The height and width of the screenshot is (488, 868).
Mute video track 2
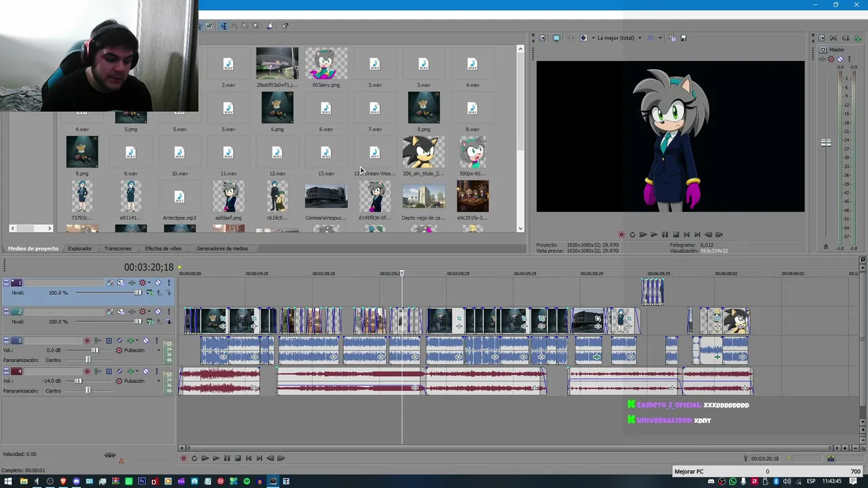(158, 312)
